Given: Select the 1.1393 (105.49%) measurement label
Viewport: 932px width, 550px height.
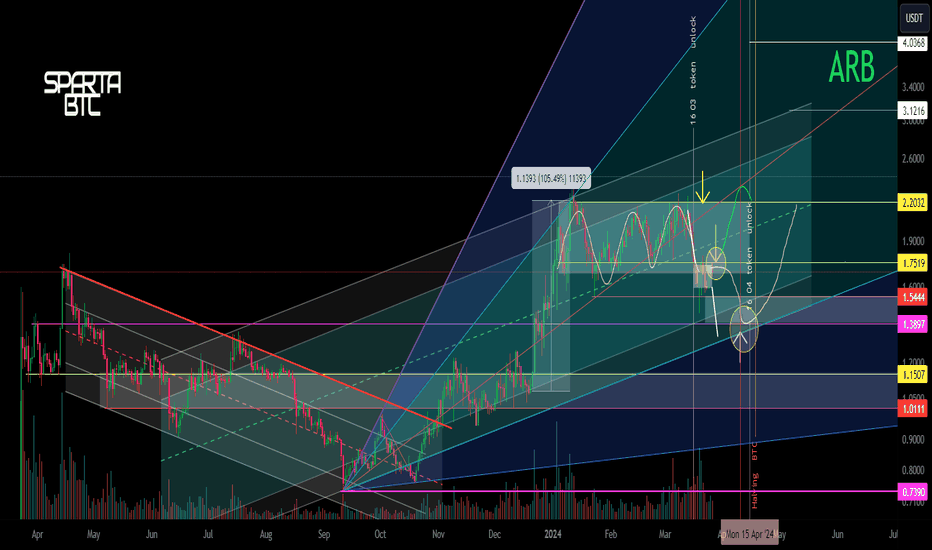Looking at the screenshot, I should click(x=551, y=178).
